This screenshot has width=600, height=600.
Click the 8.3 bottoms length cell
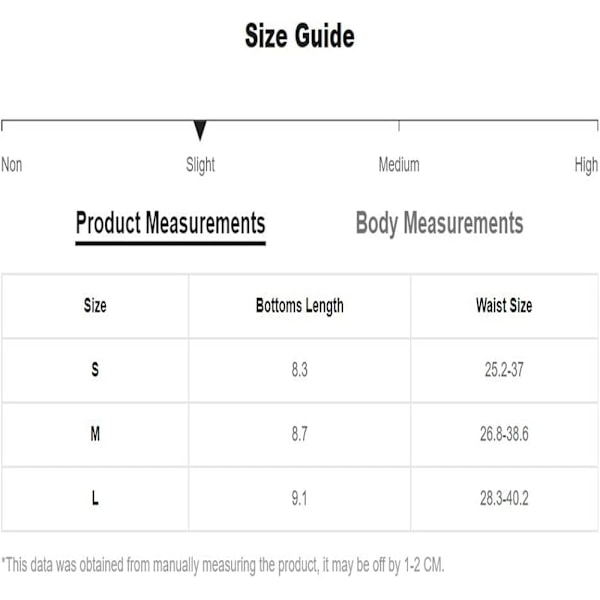300,370
